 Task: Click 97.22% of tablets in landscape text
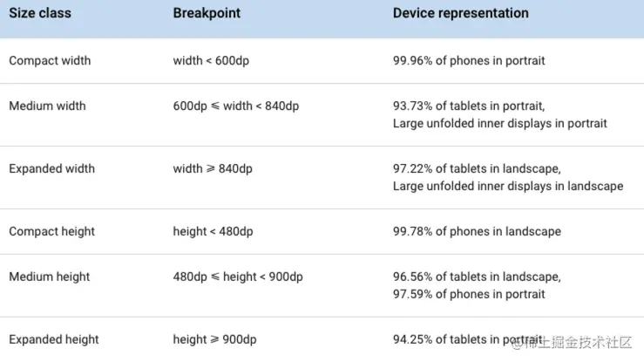476,169
